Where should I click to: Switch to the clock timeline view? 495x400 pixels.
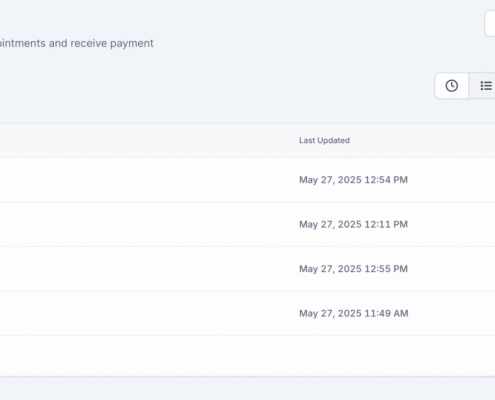point(452,86)
